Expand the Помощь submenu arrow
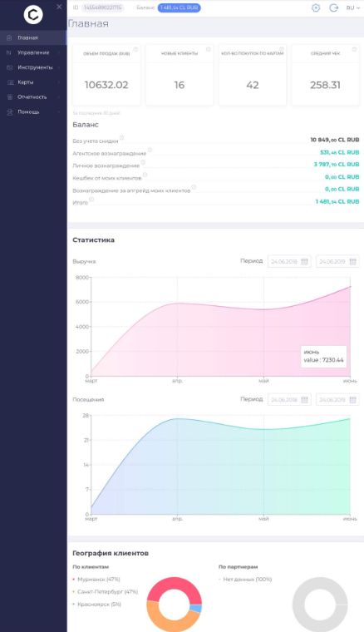This screenshot has height=632, width=364. pyautogui.click(x=59, y=112)
